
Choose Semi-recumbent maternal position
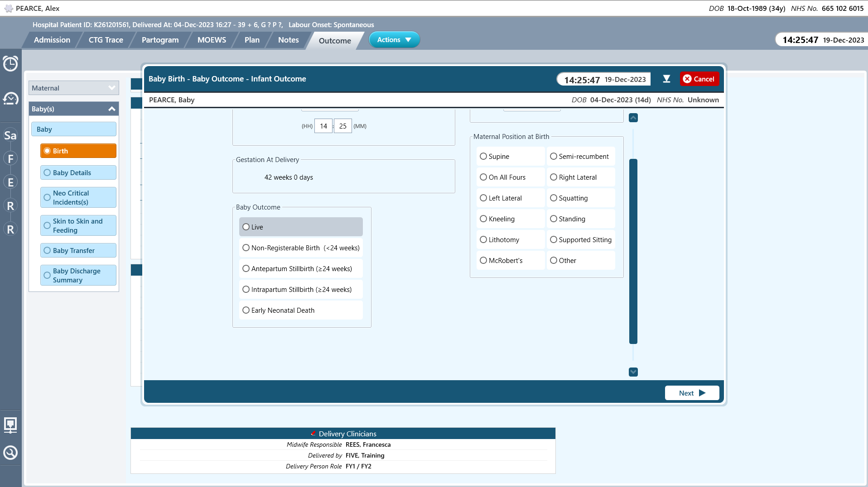(x=581, y=156)
